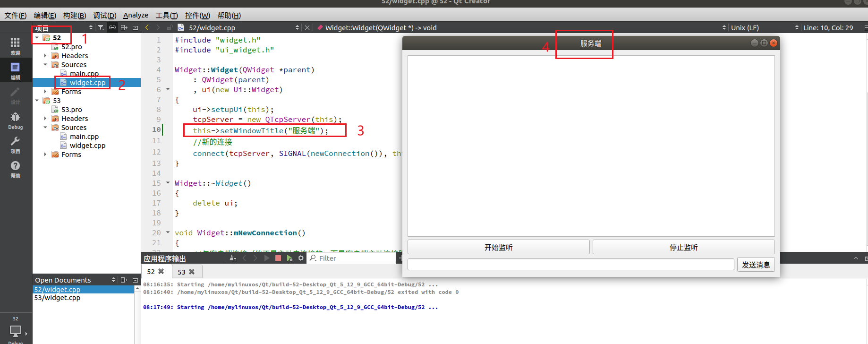This screenshot has height=344, width=868.
Task: Open the 项目 (Projects) wrench mode icon
Action: point(15,145)
